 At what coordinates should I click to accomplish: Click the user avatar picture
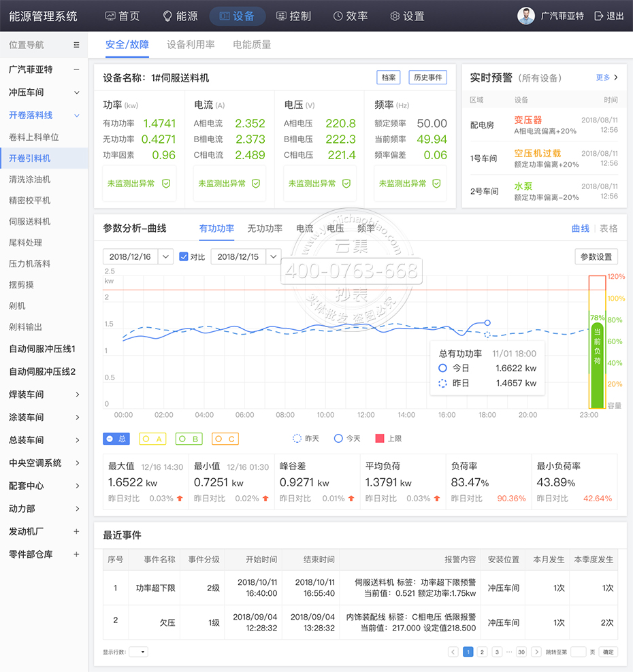pyautogui.click(x=525, y=16)
